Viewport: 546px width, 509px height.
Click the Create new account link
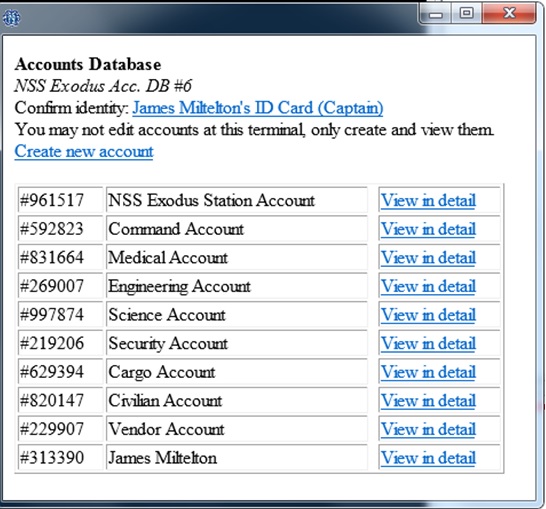84,151
